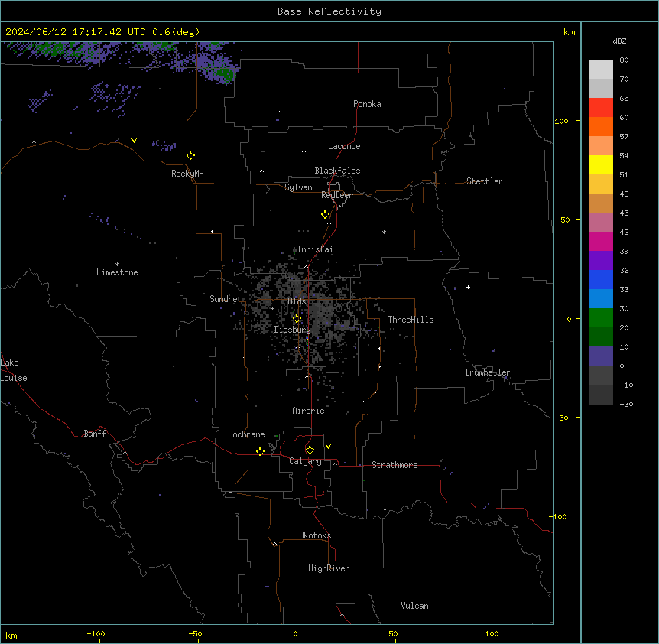
Task: Click the dBZ legend heading
Action: point(619,41)
